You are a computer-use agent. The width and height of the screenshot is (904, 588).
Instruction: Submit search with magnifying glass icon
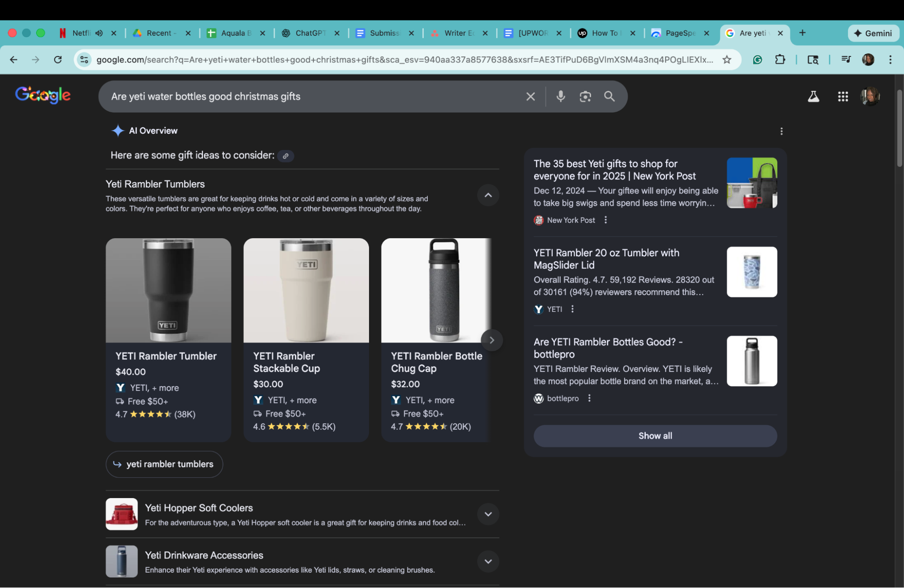610,96
